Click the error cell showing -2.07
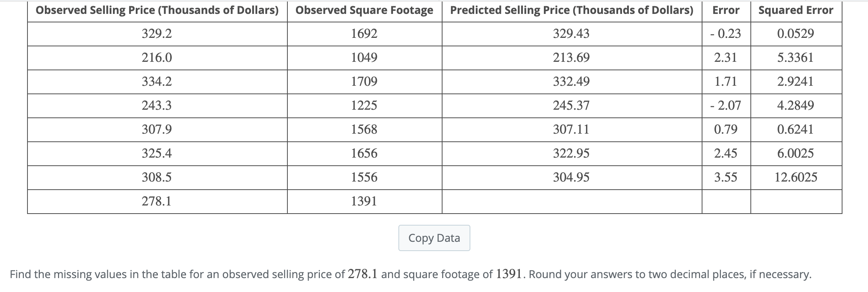 pyautogui.click(x=726, y=105)
